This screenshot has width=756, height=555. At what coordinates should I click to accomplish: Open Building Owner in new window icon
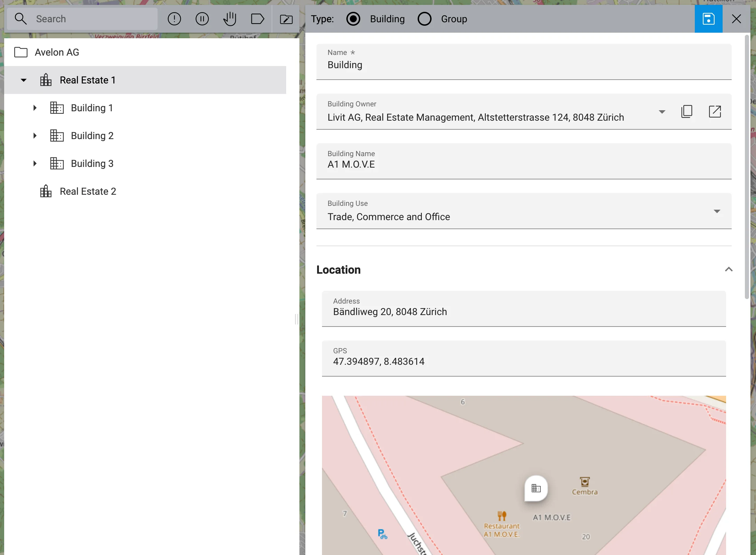[x=715, y=112]
